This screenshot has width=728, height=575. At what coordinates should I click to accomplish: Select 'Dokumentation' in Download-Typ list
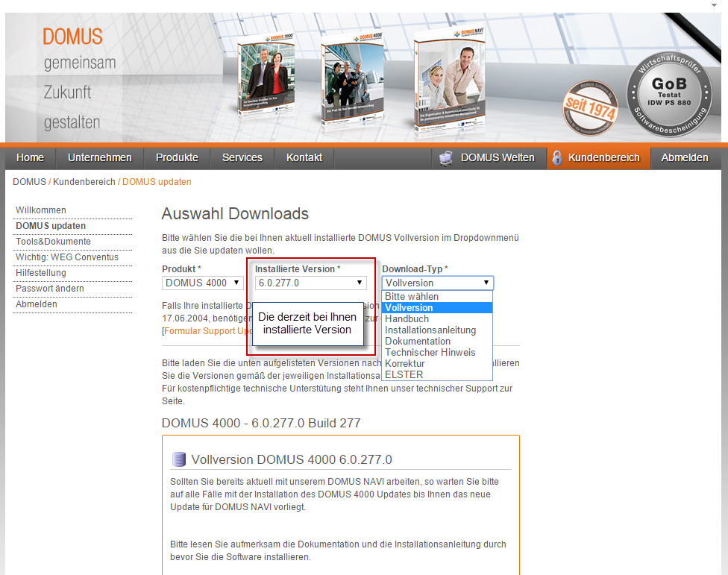437,341
